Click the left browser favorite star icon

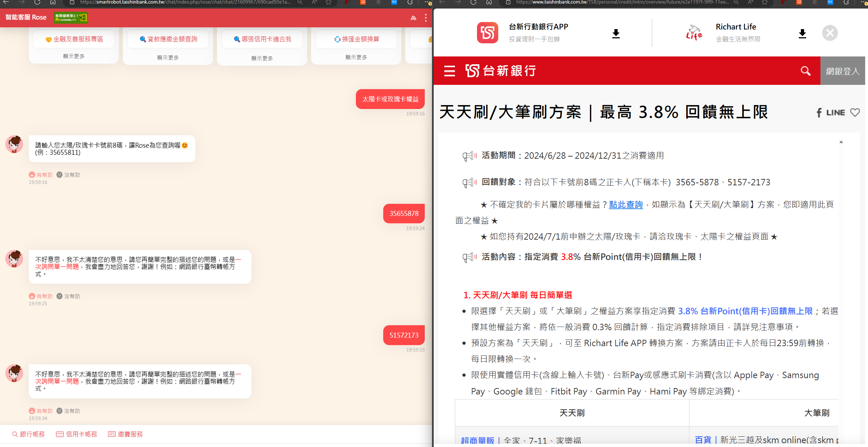(x=329, y=2)
